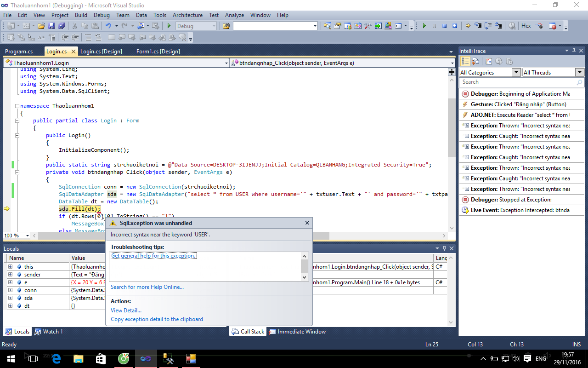Click Save All in the toolbar
This screenshot has width=588, height=368.
[x=61, y=26]
